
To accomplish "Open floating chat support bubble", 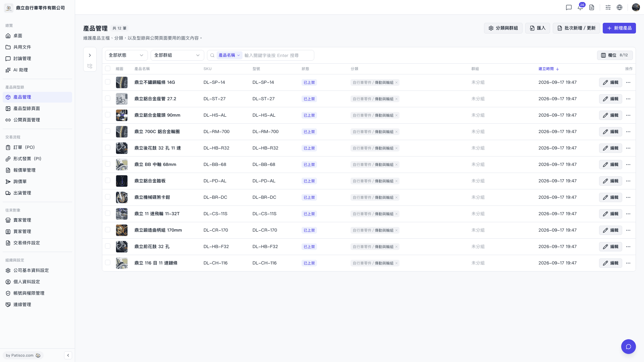I will 628,346.
